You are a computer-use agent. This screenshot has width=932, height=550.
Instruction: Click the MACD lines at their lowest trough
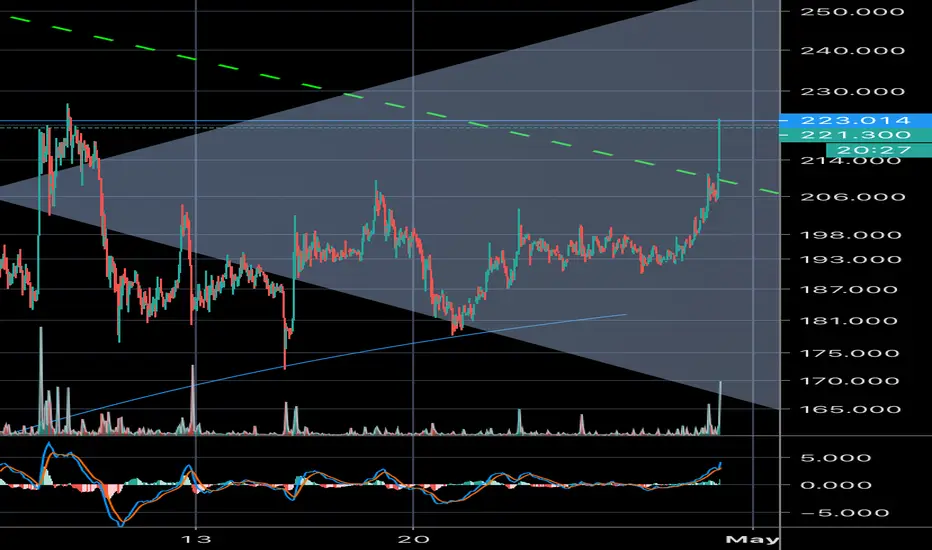pos(121,522)
